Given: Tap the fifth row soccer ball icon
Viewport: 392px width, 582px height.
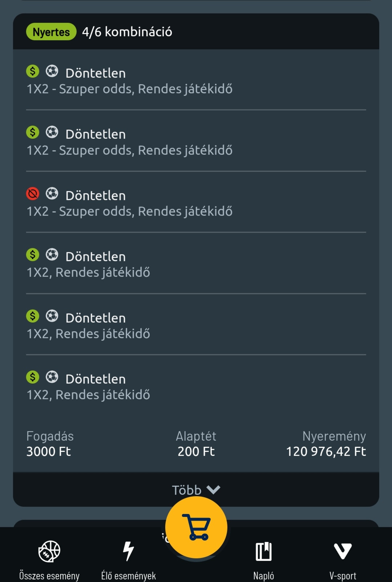Looking at the screenshot, I should (x=52, y=316).
